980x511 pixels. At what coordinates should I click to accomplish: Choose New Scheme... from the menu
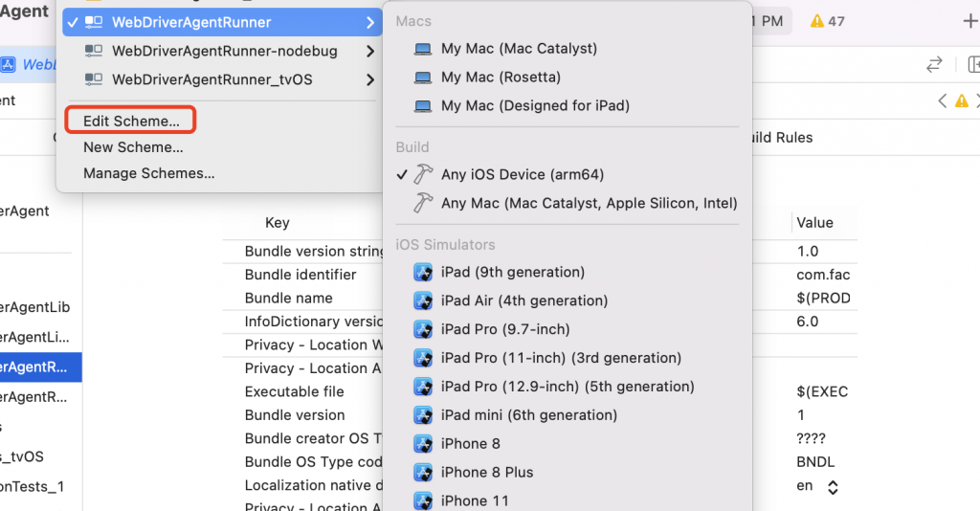133,147
